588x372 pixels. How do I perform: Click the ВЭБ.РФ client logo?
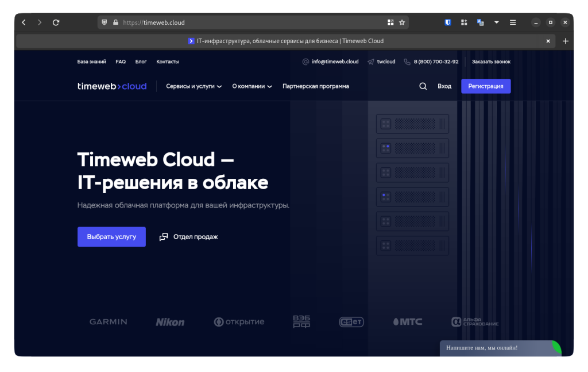pos(301,322)
